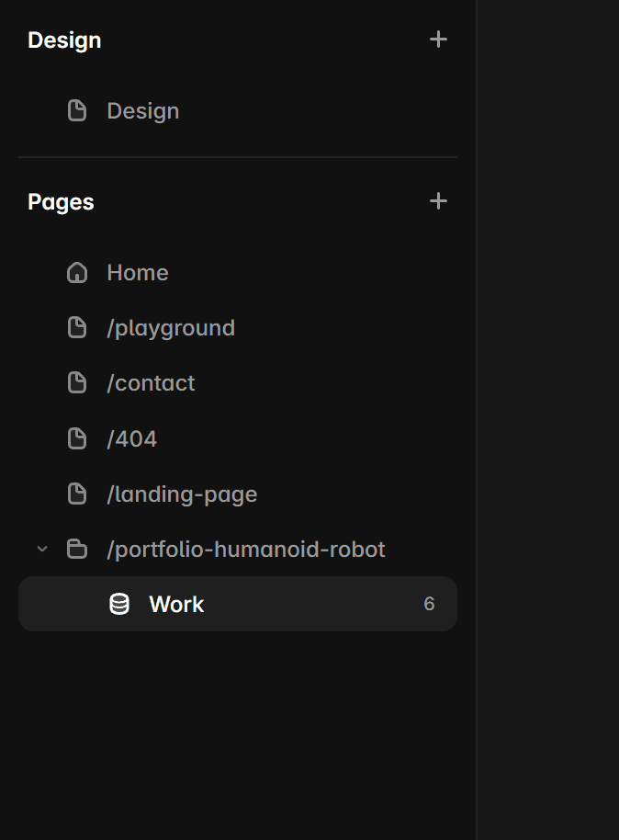
Task: Select the /landing-page entry
Action: [182, 494]
